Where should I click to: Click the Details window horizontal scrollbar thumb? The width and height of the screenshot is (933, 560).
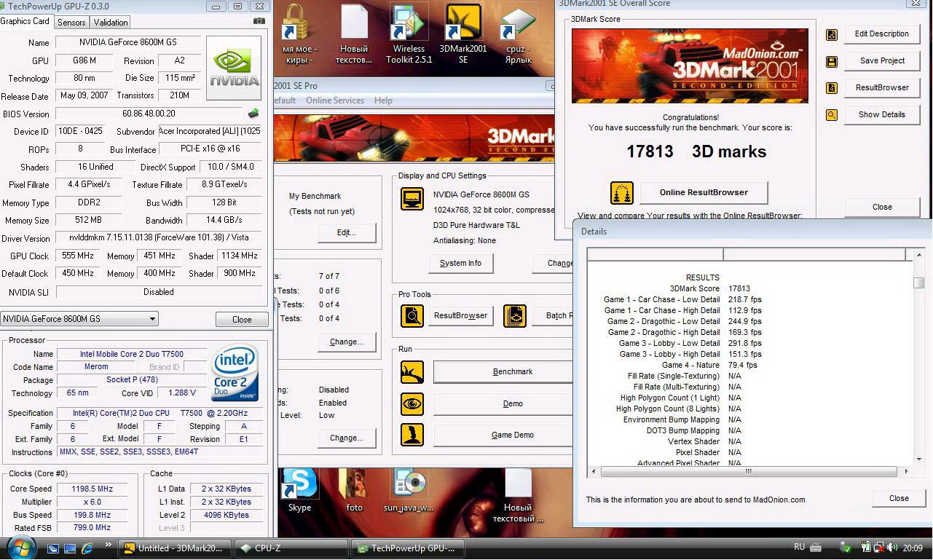[x=747, y=472]
